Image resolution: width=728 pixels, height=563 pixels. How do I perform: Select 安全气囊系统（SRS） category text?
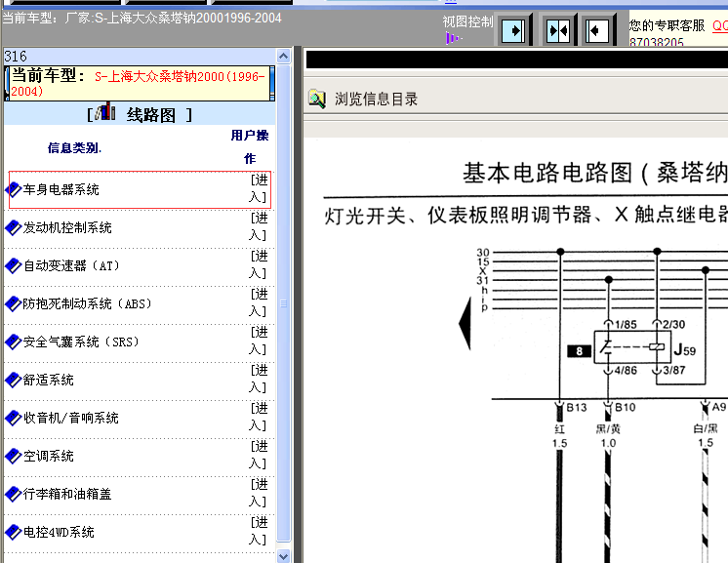[81, 342]
